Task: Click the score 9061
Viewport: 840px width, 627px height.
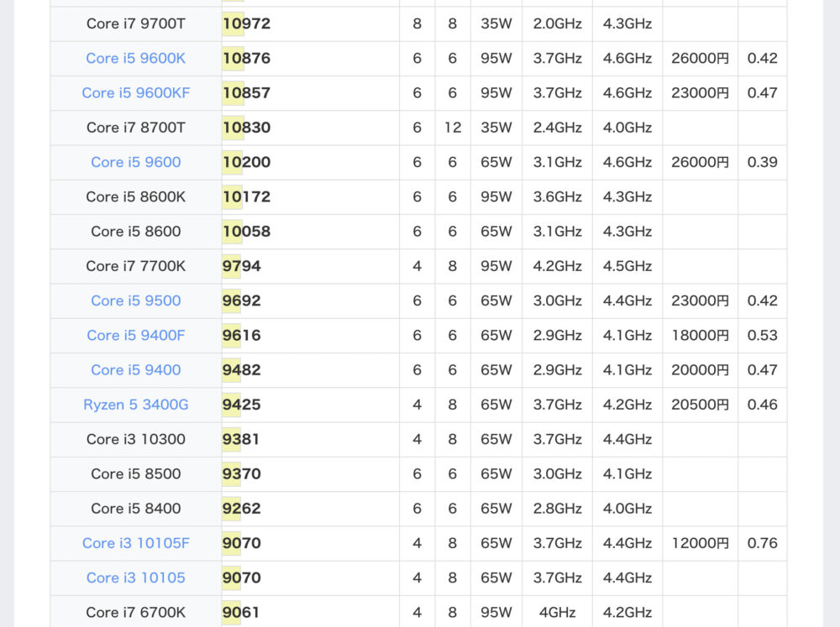Action: tap(241, 613)
